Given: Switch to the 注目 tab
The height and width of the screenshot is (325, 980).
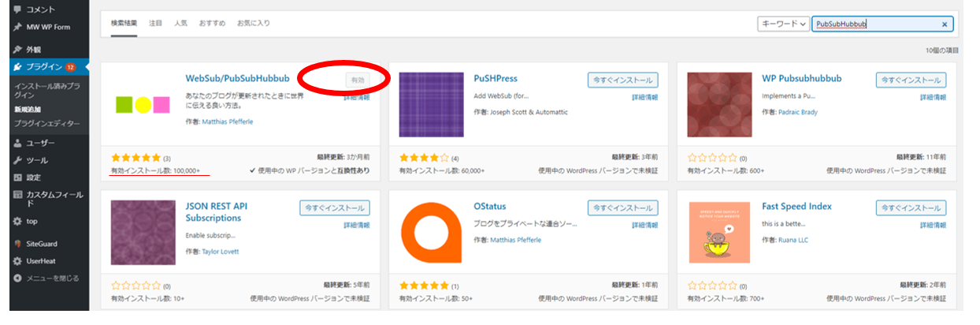Looking at the screenshot, I should (156, 23).
